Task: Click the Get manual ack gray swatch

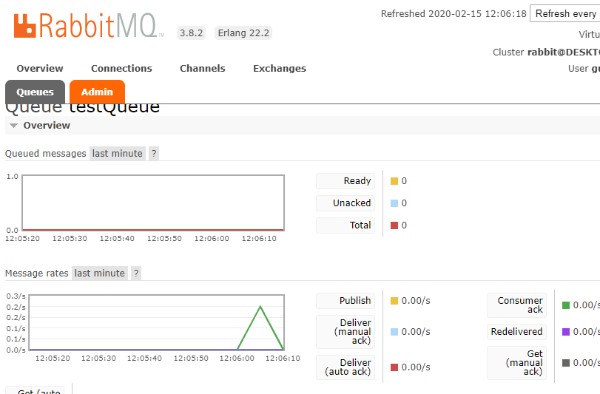Action: coord(566,363)
